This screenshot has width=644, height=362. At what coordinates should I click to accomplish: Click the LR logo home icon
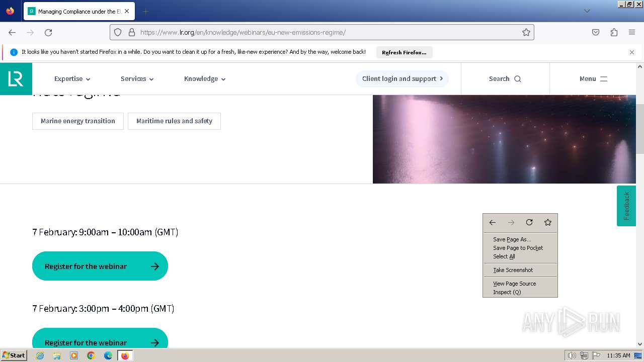(16, 79)
